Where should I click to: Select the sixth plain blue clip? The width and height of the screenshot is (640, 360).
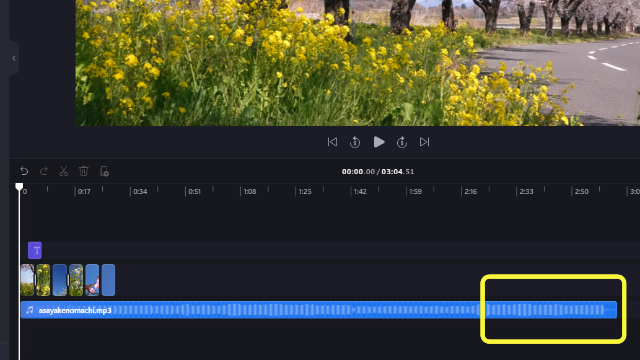tap(108, 280)
